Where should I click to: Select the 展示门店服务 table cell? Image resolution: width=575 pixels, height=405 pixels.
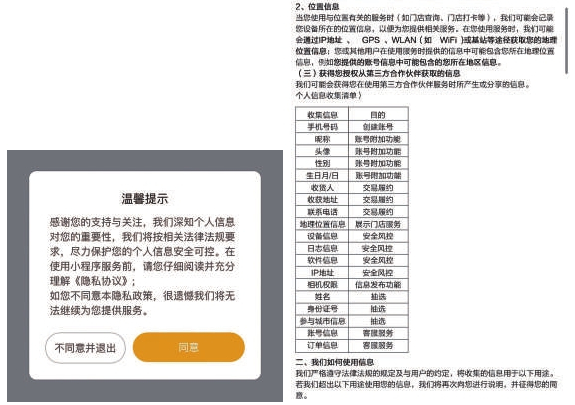pos(378,224)
